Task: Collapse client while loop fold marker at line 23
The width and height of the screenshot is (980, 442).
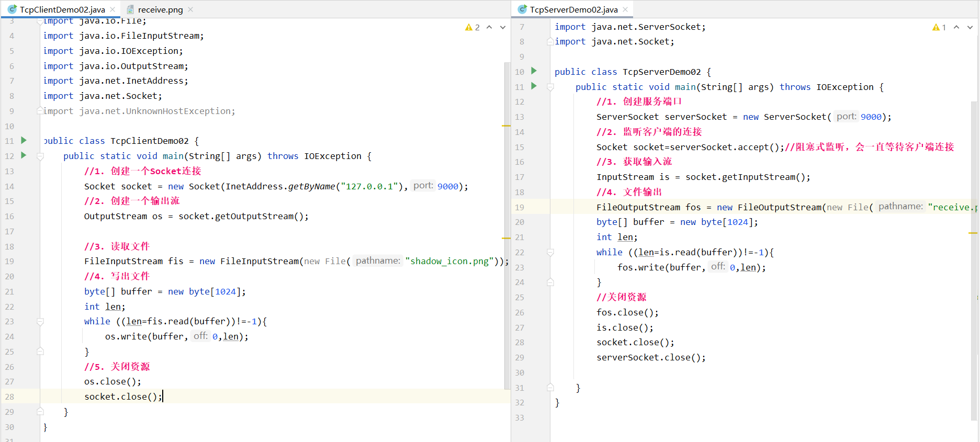Action: 40,322
